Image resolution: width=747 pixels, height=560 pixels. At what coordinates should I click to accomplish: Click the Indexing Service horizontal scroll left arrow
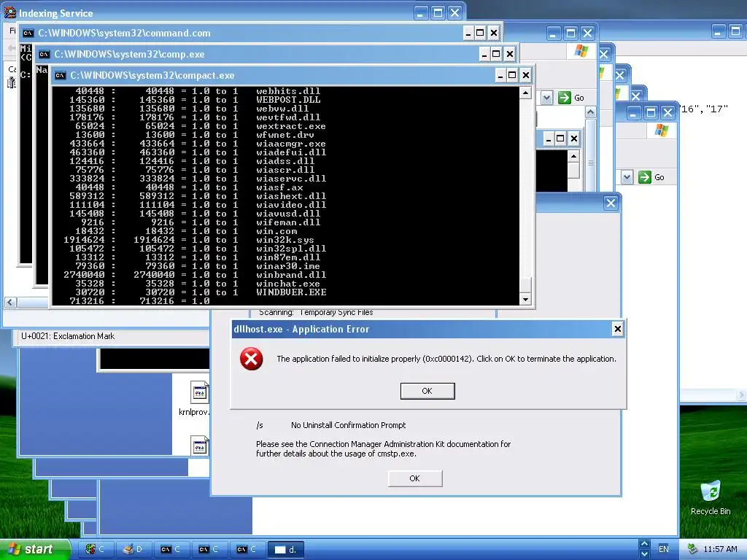pos(10,303)
